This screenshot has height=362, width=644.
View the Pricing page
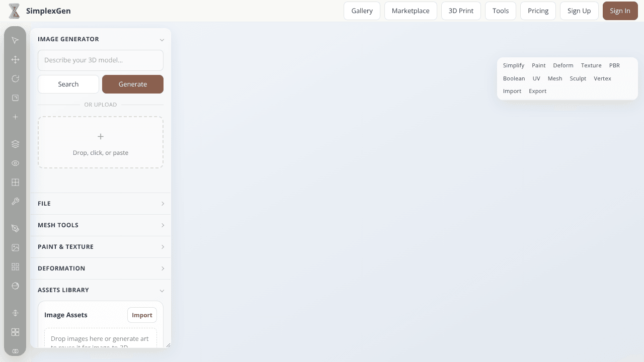[x=538, y=11]
